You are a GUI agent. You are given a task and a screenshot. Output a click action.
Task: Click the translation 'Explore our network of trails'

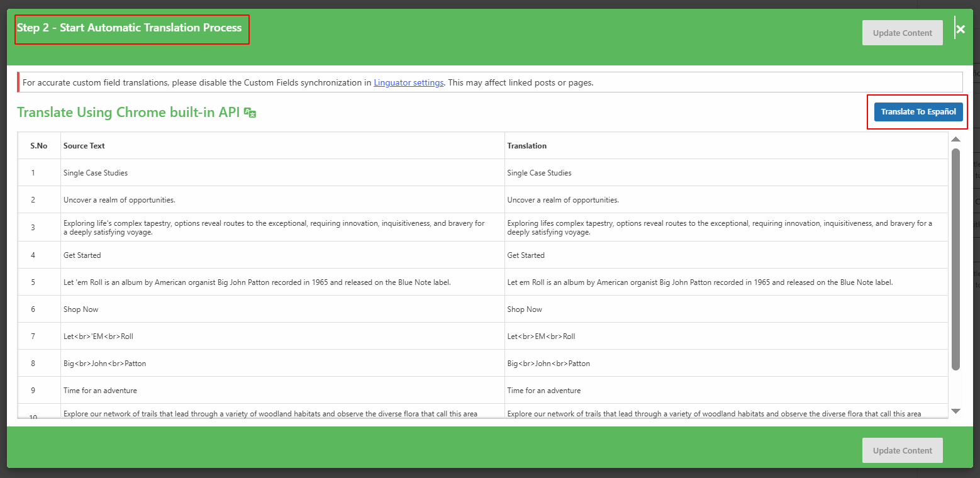pos(714,413)
